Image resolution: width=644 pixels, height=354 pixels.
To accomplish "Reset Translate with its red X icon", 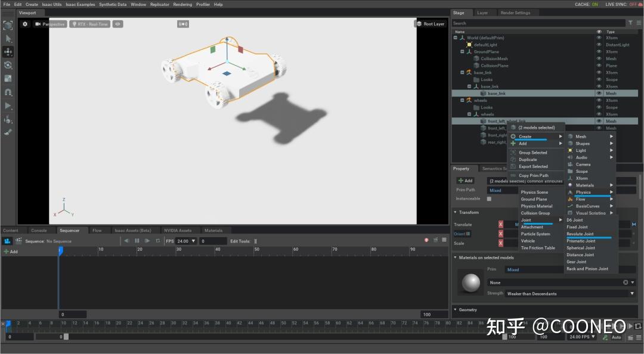I will pyautogui.click(x=501, y=224).
